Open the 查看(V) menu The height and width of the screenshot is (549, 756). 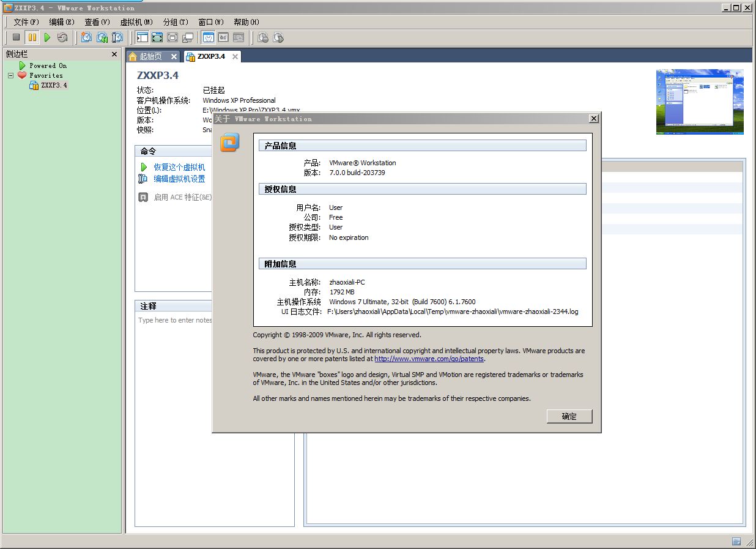(97, 22)
